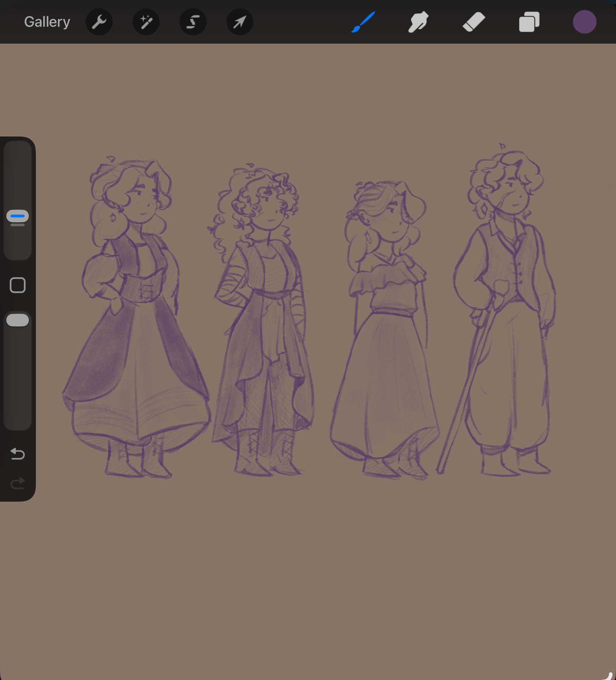
Task: Open the Layers panel
Action: coord(529,22)
